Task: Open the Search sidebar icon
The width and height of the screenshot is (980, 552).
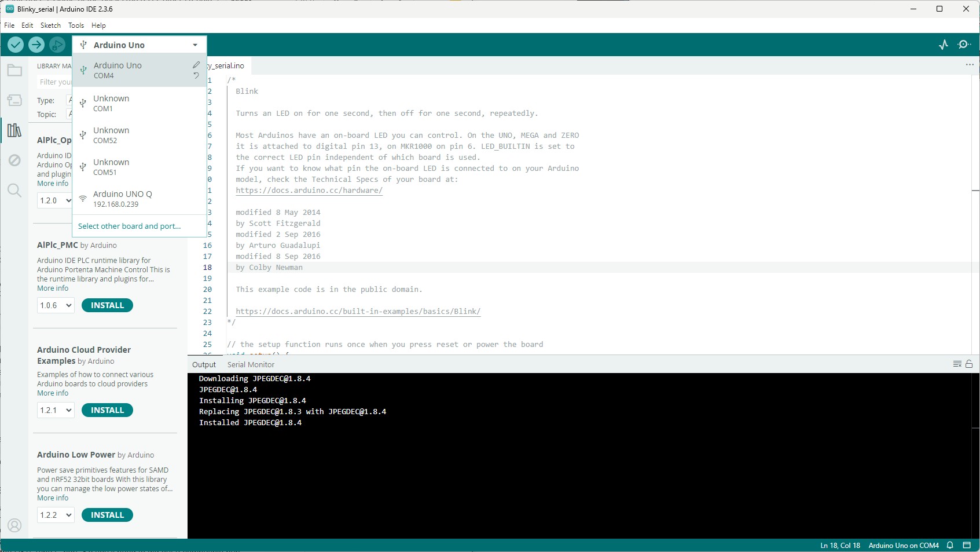Action: pos(14,190)
